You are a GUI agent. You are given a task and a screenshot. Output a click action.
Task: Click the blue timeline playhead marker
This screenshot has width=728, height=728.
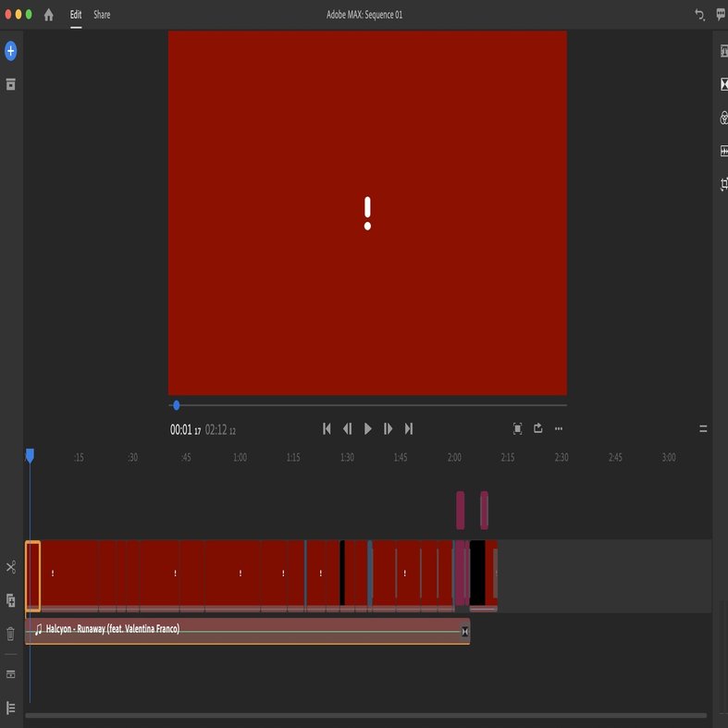pos(30,455)
